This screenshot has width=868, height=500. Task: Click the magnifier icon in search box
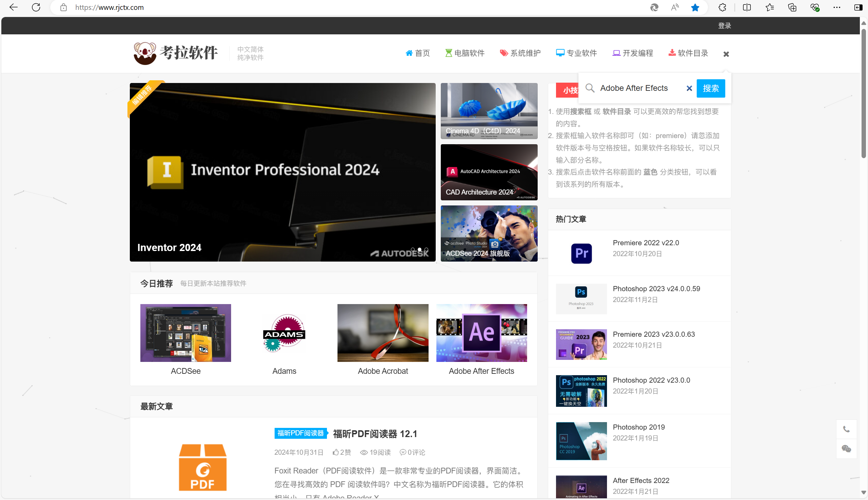590,88
